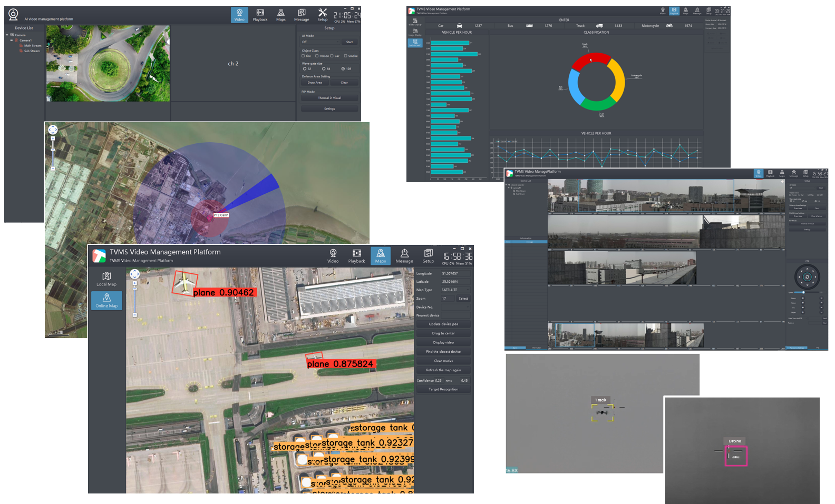The width and height of the screenshot is (835, 504).
Task: Click Start next to AI Mode
Action: [x=349, y=42]
